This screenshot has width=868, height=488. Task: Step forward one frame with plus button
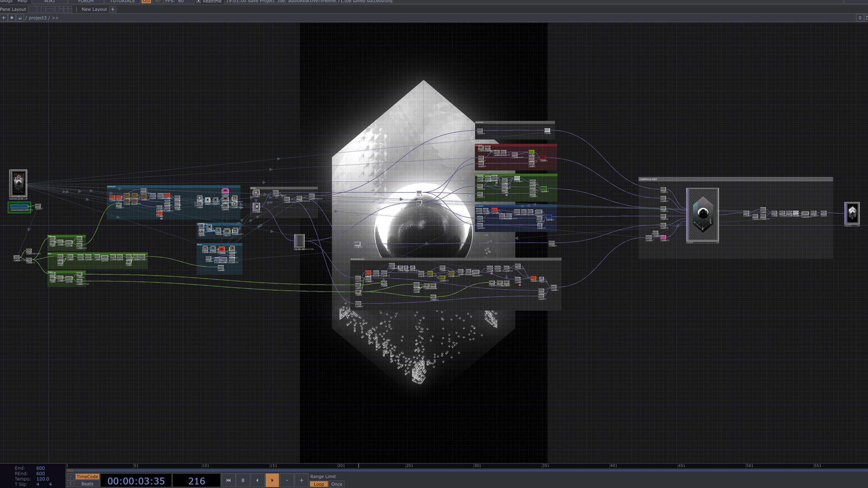(301, 480)
